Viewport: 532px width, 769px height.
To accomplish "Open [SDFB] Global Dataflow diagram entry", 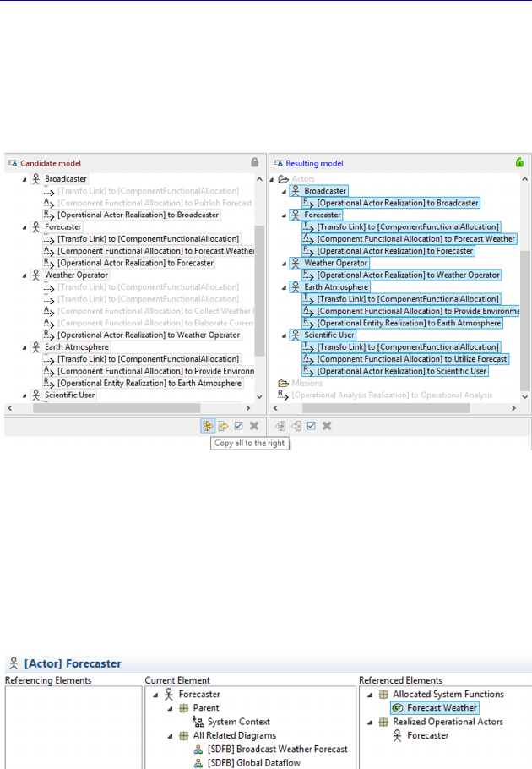I will tap(253, 762).
